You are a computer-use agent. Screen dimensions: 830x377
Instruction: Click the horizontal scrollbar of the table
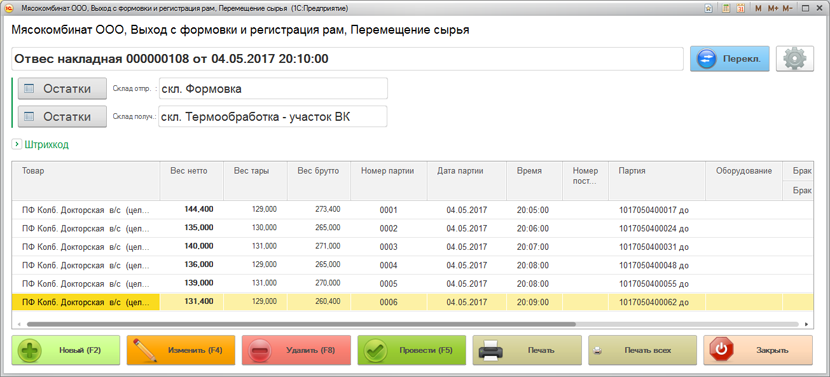pyautogui.click(x=301, y=324)
